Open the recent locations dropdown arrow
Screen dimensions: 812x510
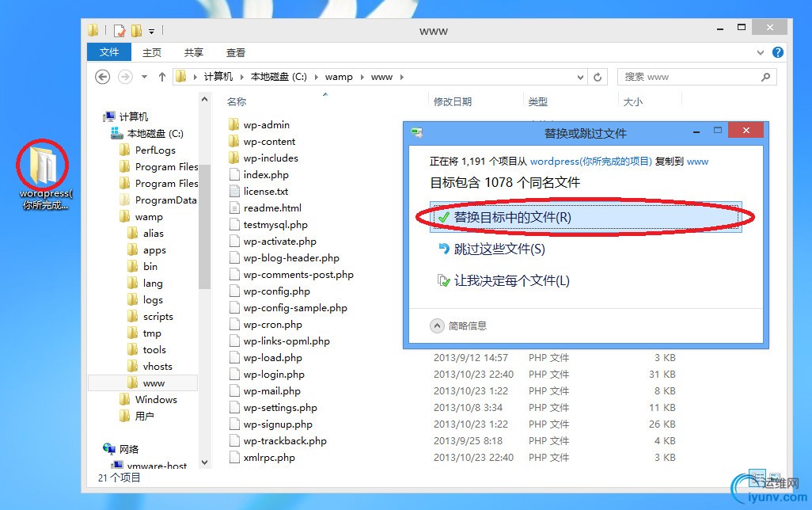pos(145,77)
